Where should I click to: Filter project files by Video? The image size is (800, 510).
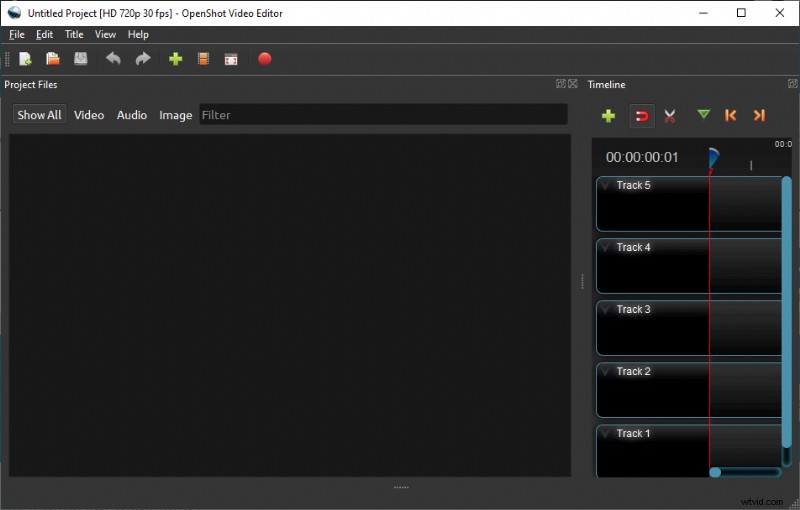(x=89, y=115)
